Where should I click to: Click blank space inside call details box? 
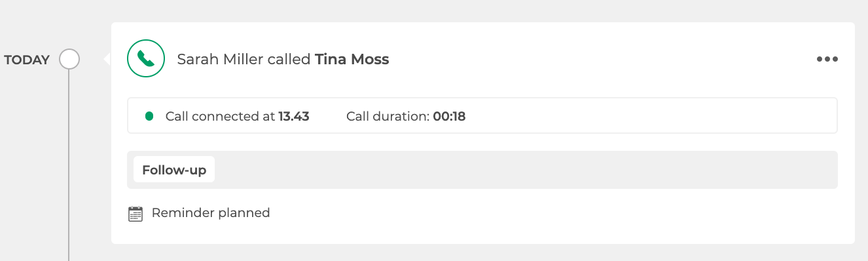648,116
